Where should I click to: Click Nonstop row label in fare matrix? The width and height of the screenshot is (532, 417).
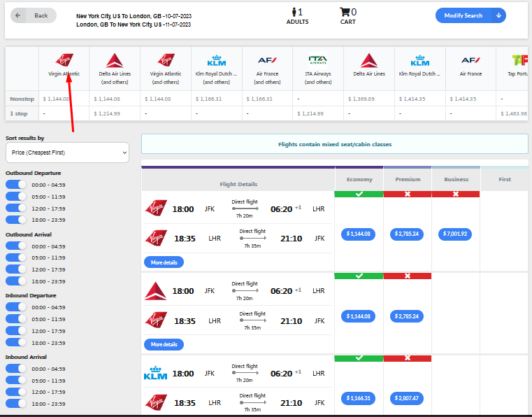[x=22, y=99]
